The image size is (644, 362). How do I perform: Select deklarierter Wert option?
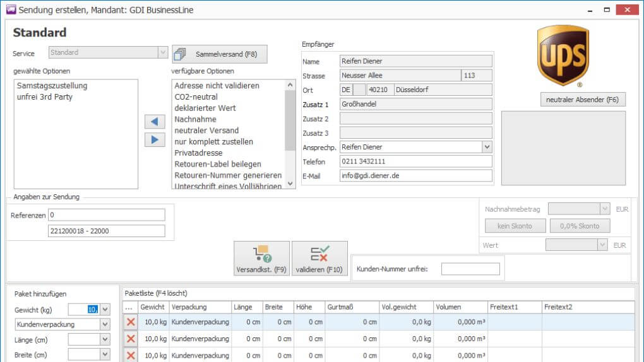(205, 108)
